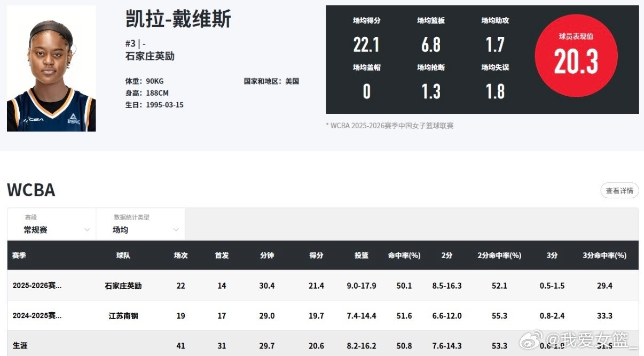Select the 2025-2026赛... season row label
The image size is (644, 356).
tap(37, 285)
